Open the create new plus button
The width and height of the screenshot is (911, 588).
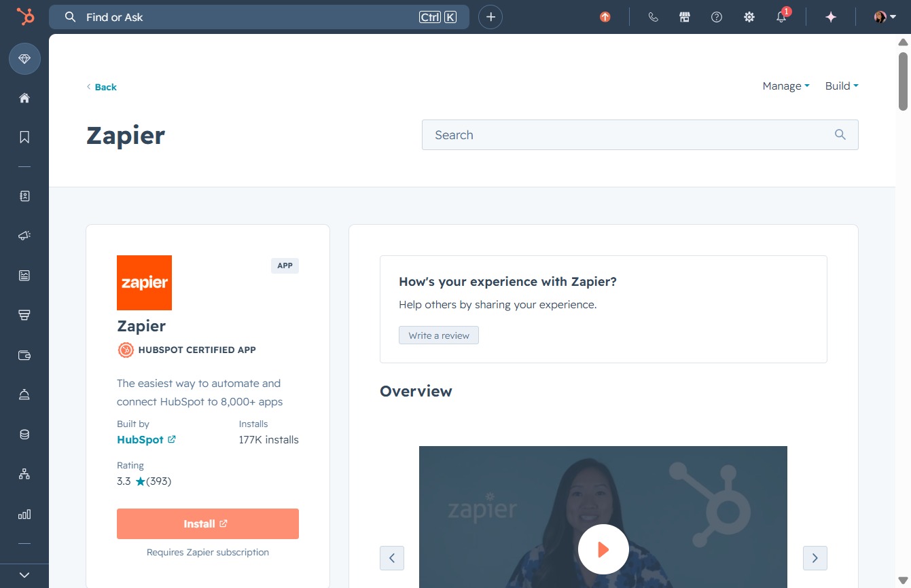490,17
